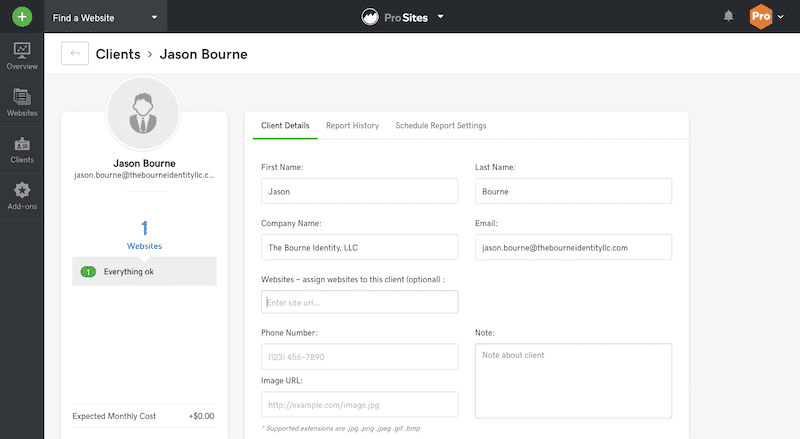Open the Add-ons sidebar icon
800x439 pixels.
(x=22, y=196)
